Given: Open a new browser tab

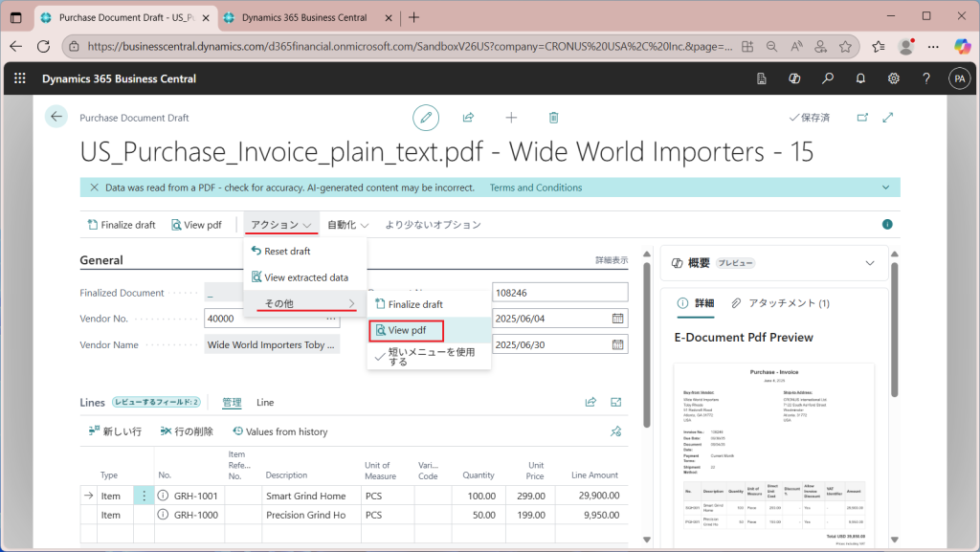Looking at the screenshot, I should [x=413, y=17].
